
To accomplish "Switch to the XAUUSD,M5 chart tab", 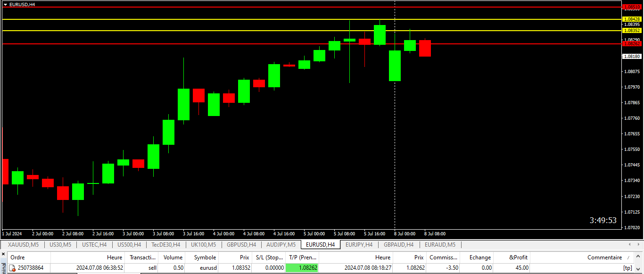I will click(23, 245).
